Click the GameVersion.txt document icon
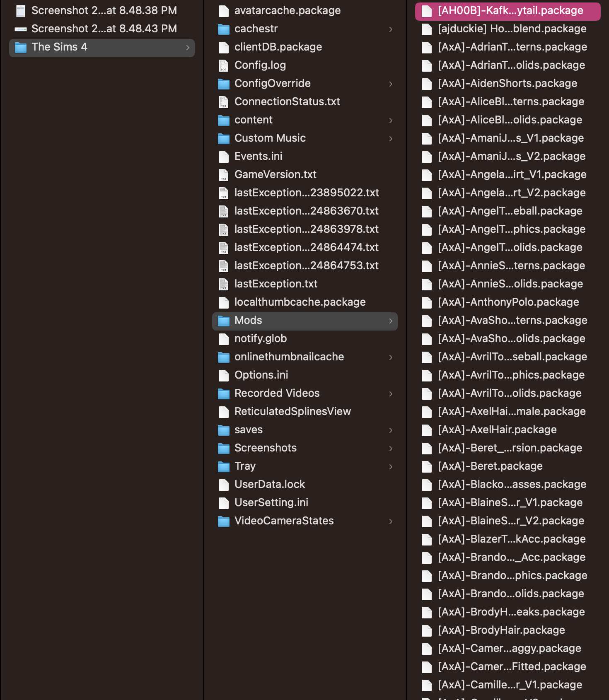609x700 pixels. 224,175
